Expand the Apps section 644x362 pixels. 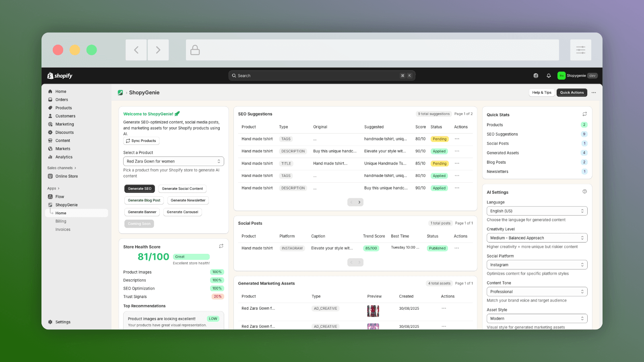point(53,188)
